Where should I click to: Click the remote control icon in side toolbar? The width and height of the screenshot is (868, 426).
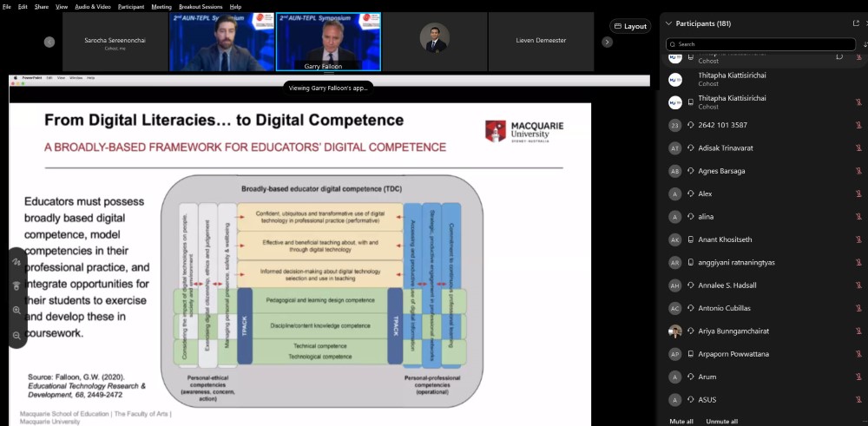point(16,285)
